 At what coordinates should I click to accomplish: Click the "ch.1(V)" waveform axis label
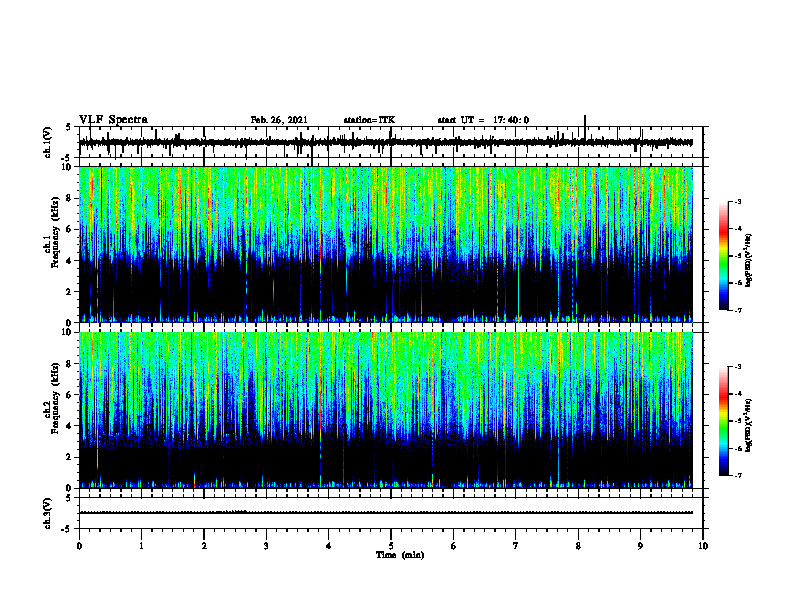48,142
